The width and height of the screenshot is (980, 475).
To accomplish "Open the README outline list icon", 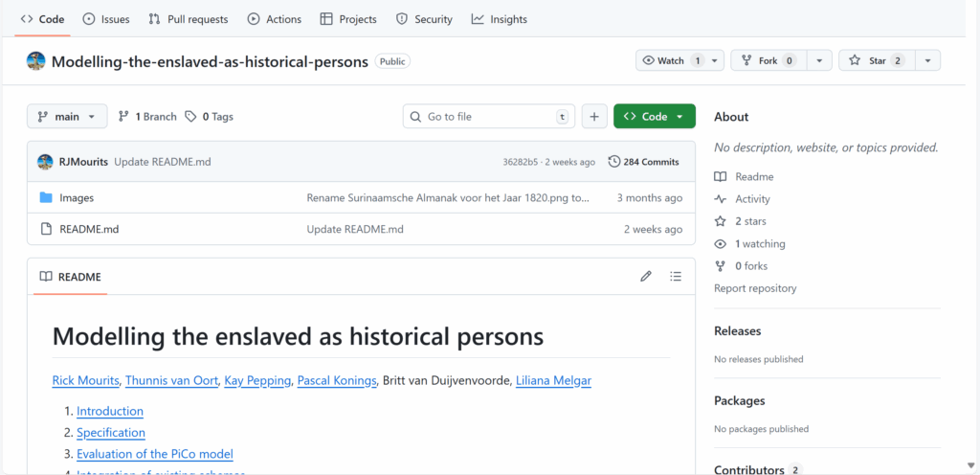I will point(676,277).
